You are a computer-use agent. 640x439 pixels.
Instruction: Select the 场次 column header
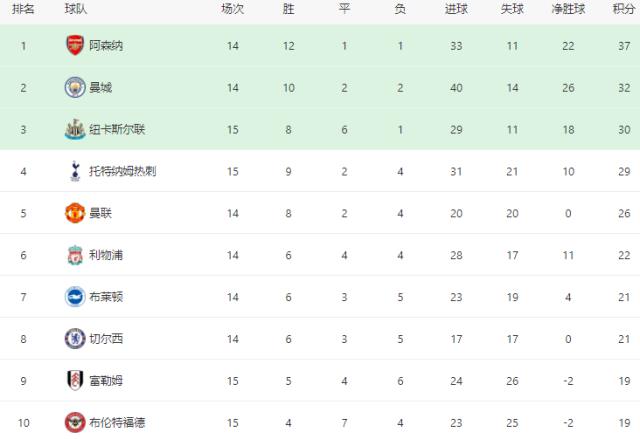tap(232, 9)
